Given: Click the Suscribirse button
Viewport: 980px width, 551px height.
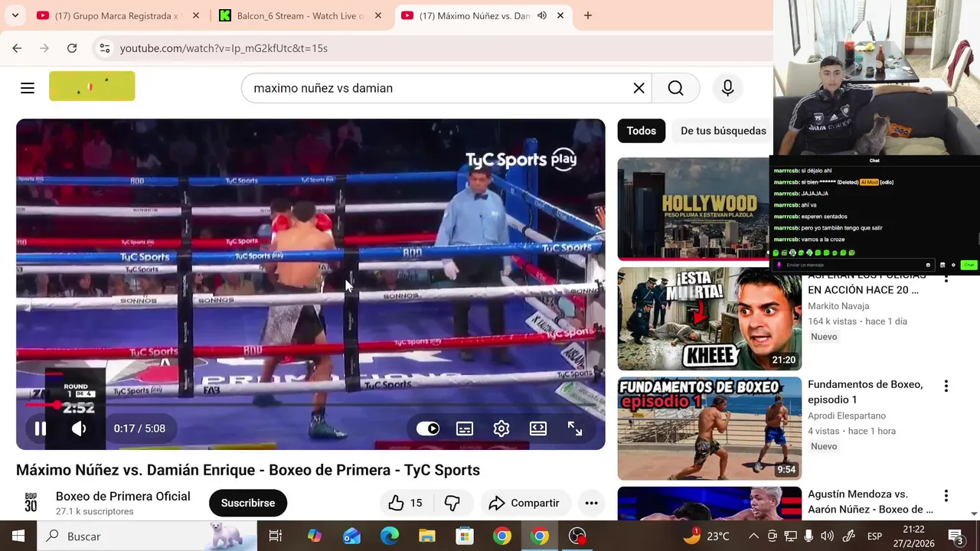Looking at the screenshot, I should (248, 503).
